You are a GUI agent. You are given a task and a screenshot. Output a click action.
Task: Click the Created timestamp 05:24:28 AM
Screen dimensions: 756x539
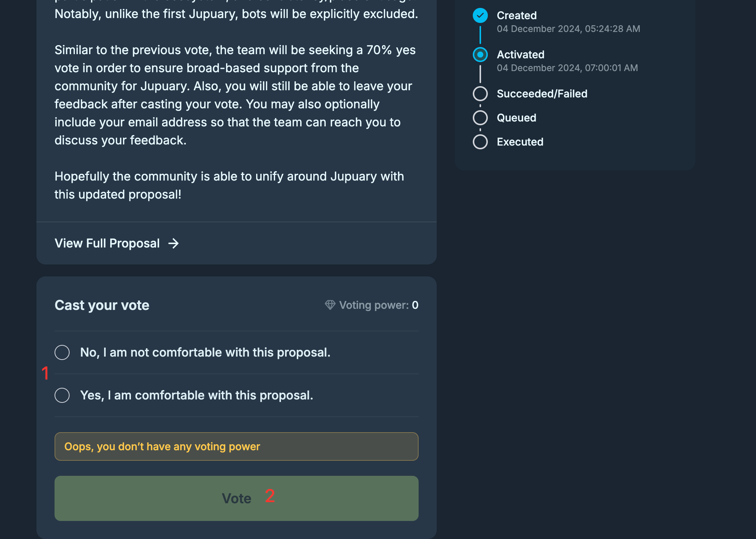[568, 29]
